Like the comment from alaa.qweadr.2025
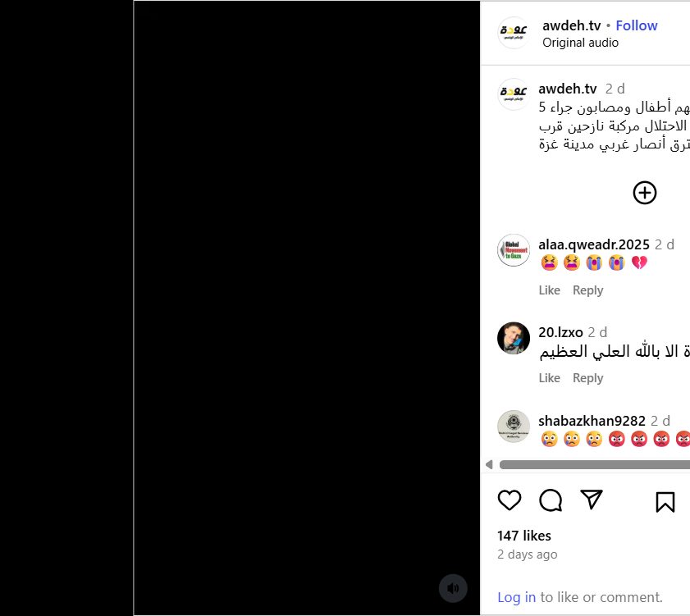The width and height of the screenshot is (690, 616). pos(549,290)
